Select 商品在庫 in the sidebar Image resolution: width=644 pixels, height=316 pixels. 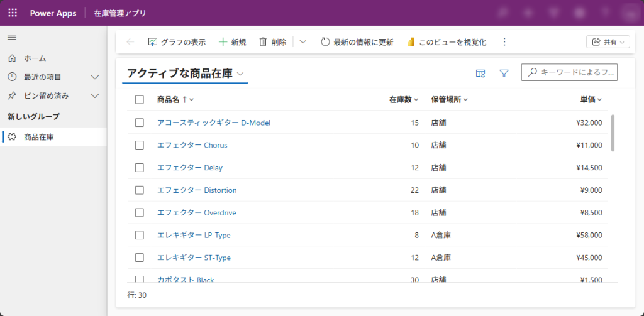[39, 137]
